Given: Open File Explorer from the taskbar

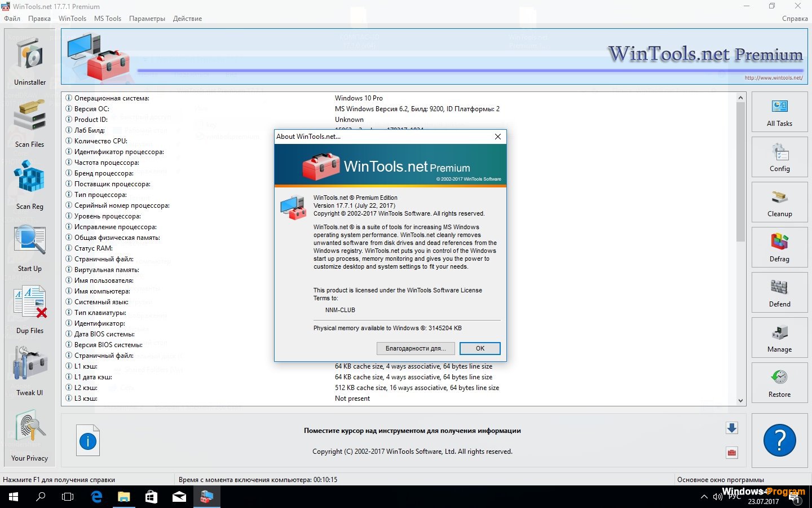Looking at the screenshot, I should (124, 497).
